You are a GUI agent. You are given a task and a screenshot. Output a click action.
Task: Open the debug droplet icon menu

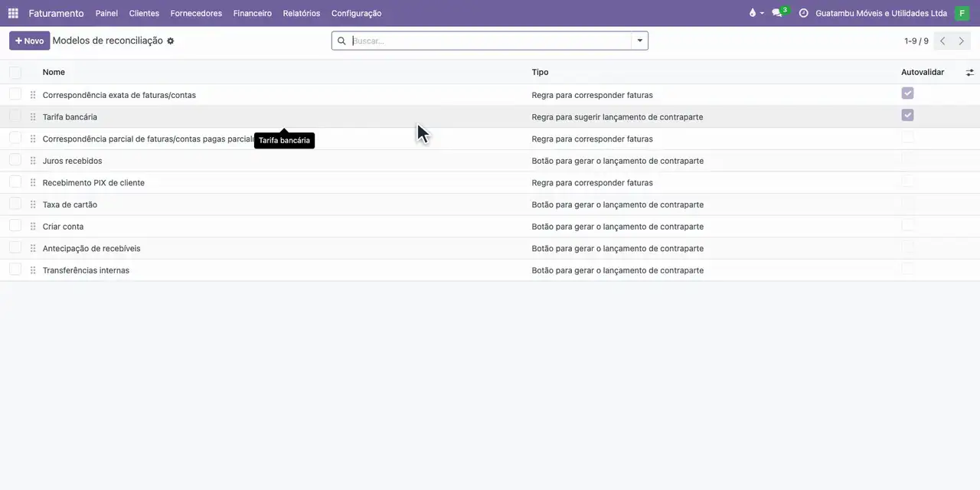(756, 13)
